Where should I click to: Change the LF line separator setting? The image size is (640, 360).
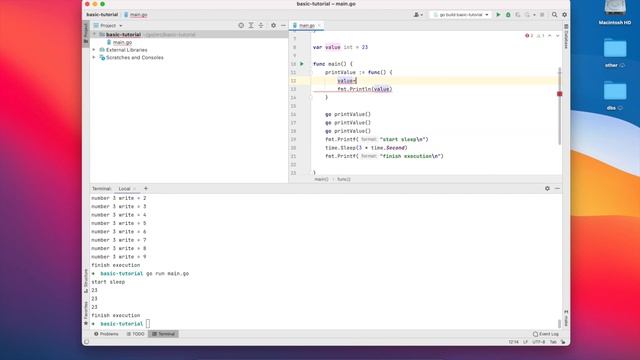click(525, 342)
